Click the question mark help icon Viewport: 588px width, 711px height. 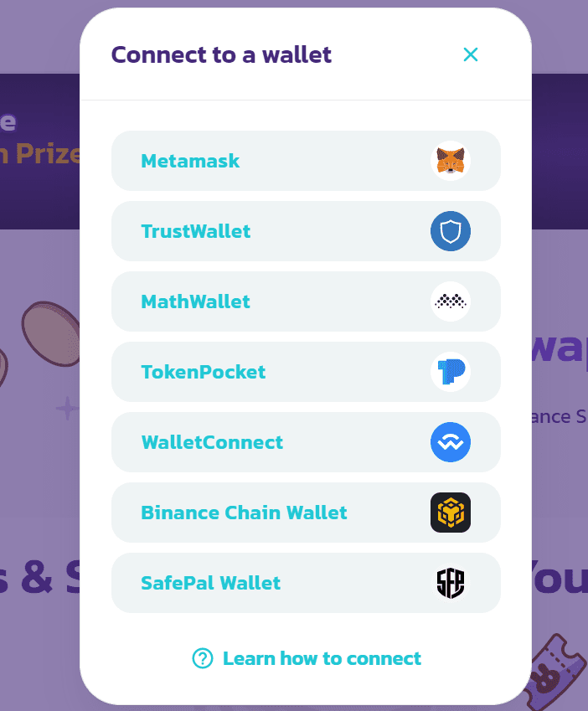click(x=203, y=658)
